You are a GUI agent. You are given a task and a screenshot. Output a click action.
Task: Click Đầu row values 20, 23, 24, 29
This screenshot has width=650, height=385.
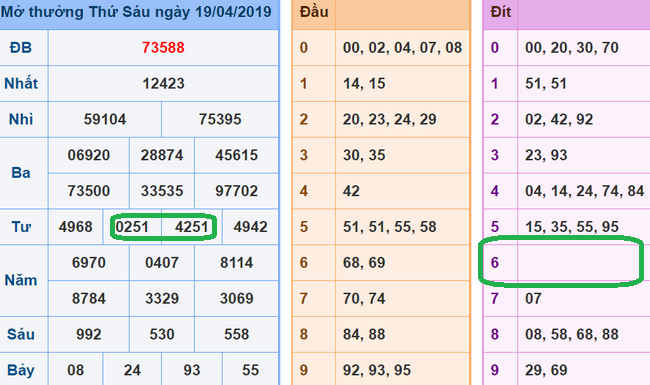coord(389,119)
